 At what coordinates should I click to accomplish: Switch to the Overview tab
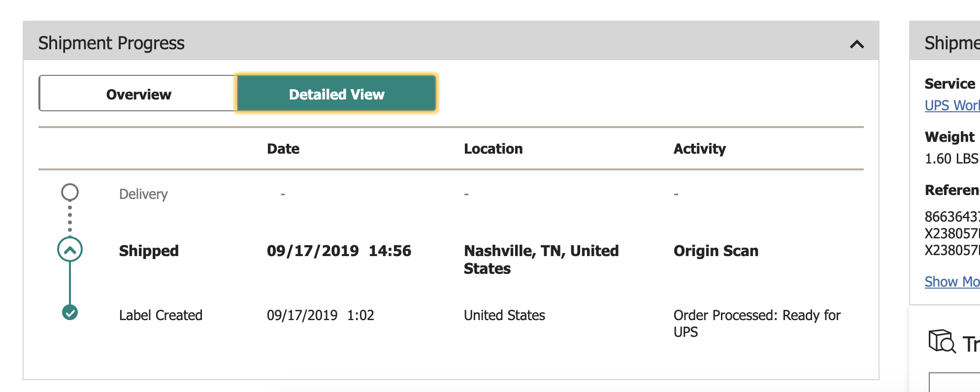click(138, 94)
